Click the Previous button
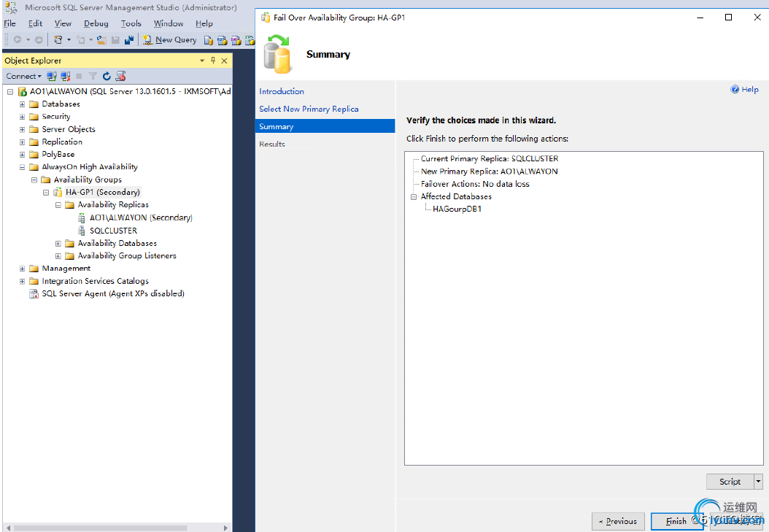769x532 pixels. 618,521
